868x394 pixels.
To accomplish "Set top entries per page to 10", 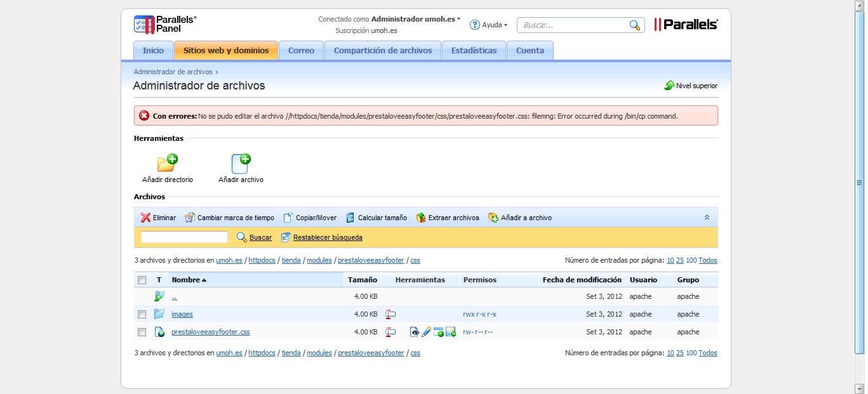I will [x=671, y=260].
